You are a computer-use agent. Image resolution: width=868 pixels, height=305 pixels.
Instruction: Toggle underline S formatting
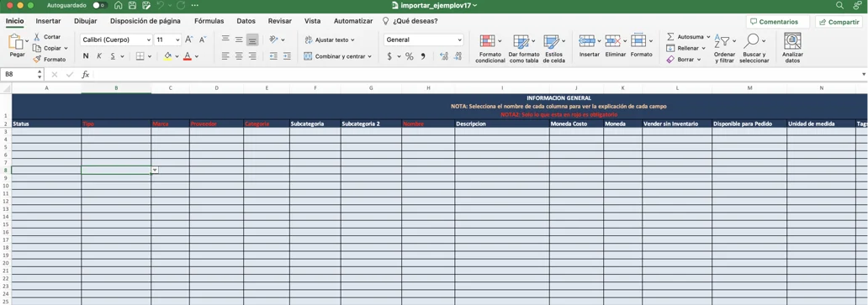[x=113, y=55]
